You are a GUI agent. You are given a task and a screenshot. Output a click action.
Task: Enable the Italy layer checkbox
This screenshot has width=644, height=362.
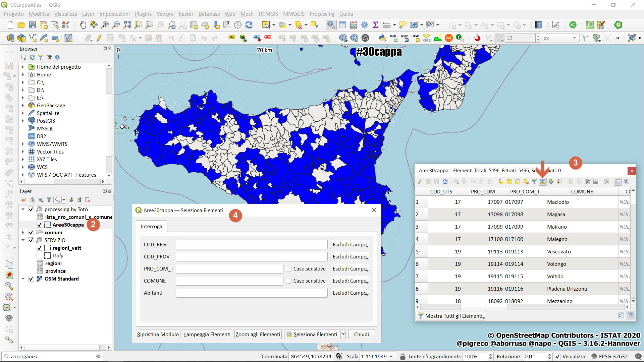tap(39, 256)
